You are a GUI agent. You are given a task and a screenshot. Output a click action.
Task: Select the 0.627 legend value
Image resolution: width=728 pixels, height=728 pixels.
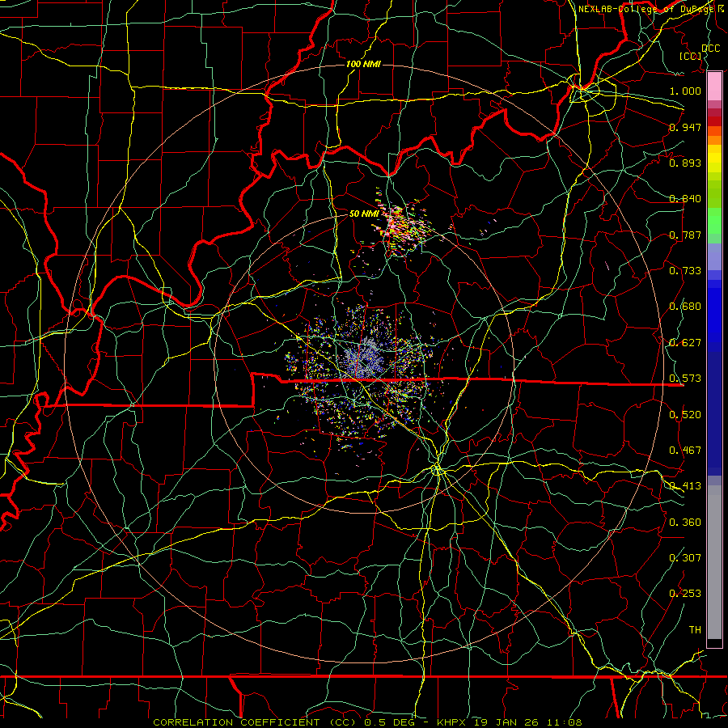[x=685, y=343]
